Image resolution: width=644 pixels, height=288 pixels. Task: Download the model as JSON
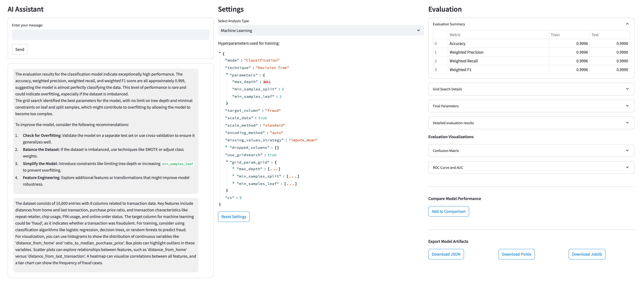pyautogui.click(x=446, y=254)
